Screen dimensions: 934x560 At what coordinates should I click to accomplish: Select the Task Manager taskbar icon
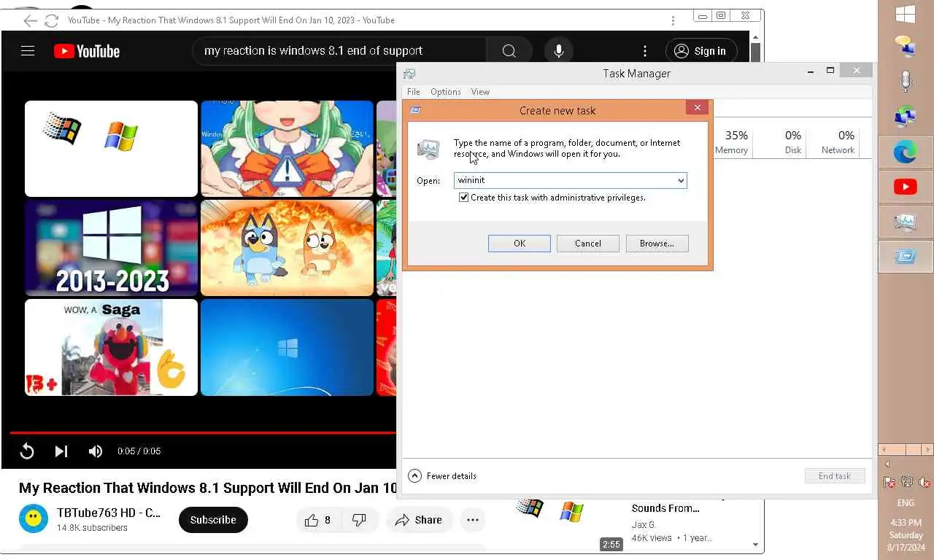[x=906, y=222]
